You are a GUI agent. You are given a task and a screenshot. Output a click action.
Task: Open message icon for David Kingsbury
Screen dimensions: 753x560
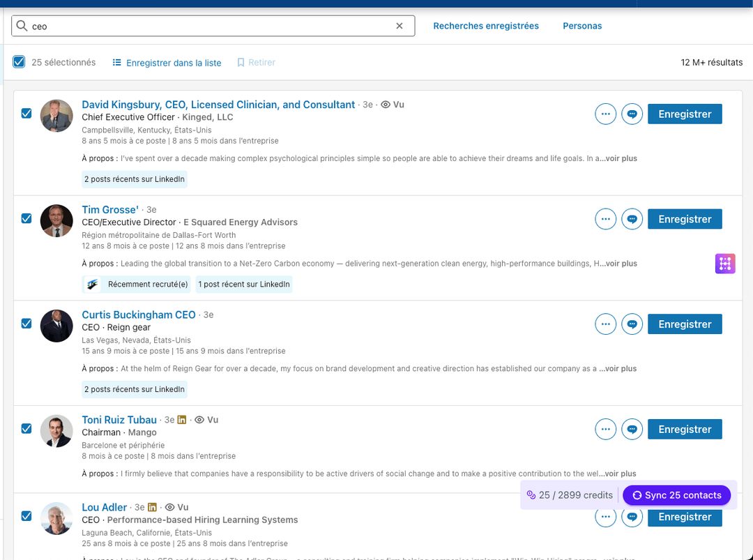point(632,114)
